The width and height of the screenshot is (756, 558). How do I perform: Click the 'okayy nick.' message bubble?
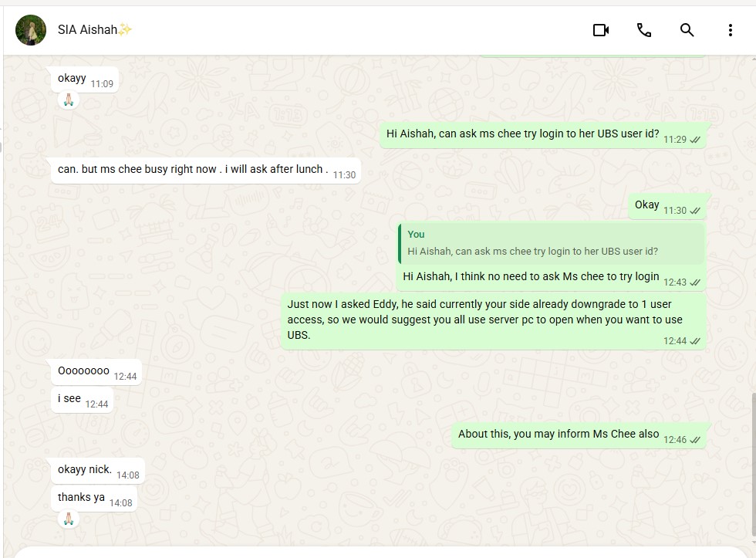(98, 471)
